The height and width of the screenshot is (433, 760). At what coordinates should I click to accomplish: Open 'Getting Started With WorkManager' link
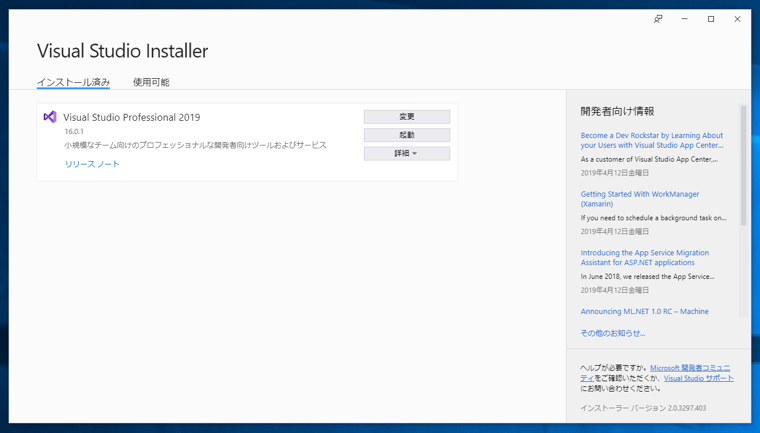[x=640, y=199]
